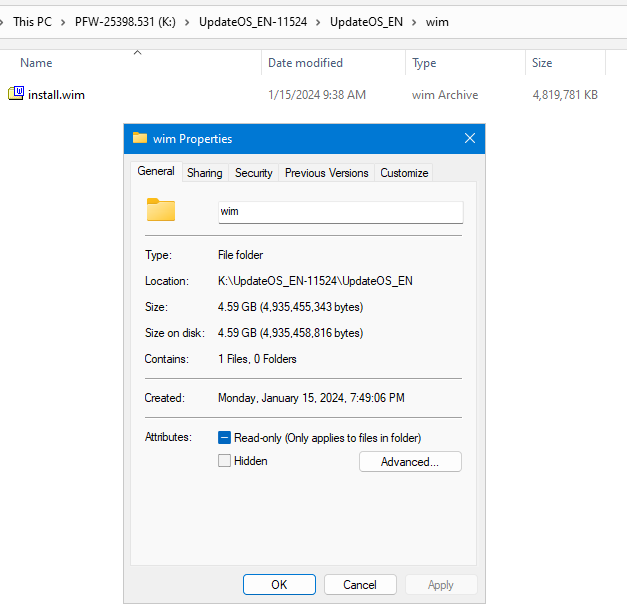
Task: Open the Previous Versions tab
Action: pos(327,173)
